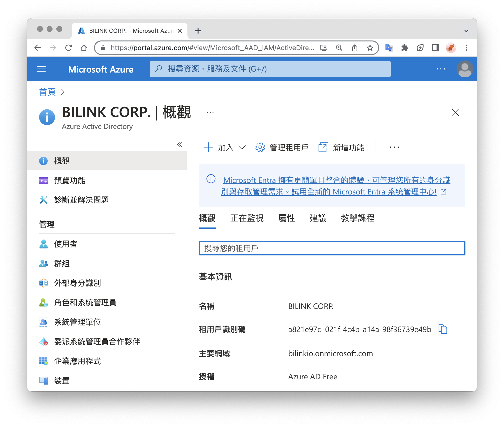Click the Google Translate extension icon
The image size is (504, 427).
pyautogui.click(x=389, y=48)
